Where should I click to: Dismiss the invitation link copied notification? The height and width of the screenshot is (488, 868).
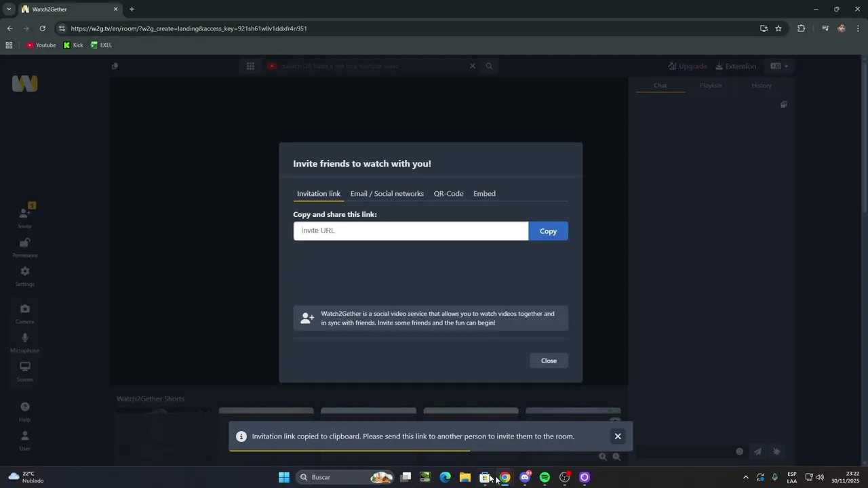618,436
